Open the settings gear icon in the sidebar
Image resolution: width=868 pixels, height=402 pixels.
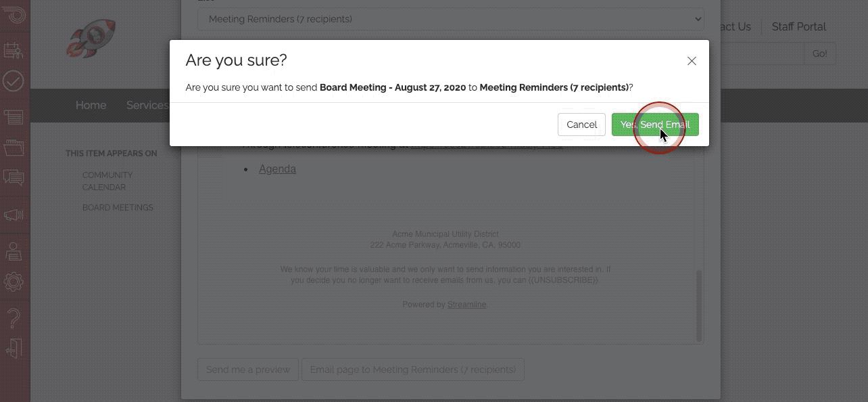pos(14,282)
